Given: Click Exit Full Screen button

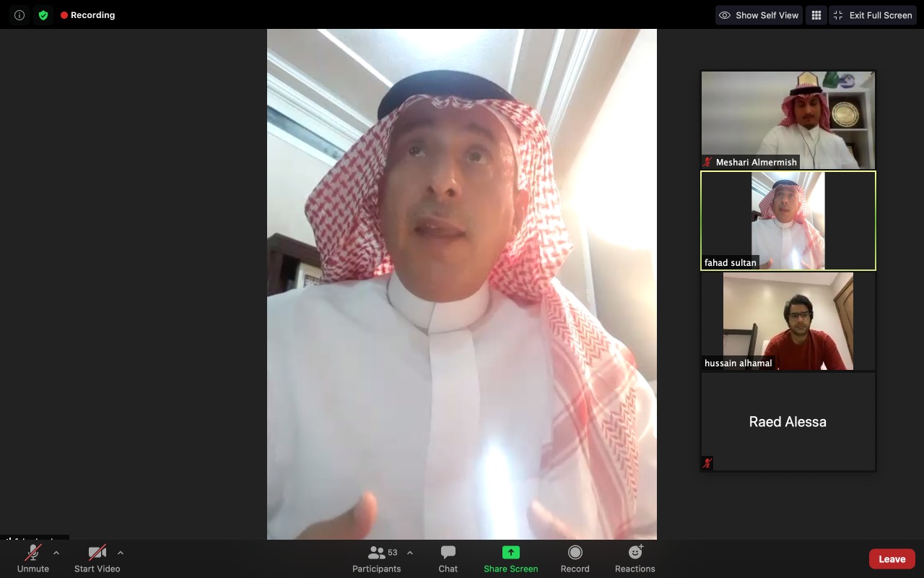Looking at the screenshot, I should (x=873, y=15).
